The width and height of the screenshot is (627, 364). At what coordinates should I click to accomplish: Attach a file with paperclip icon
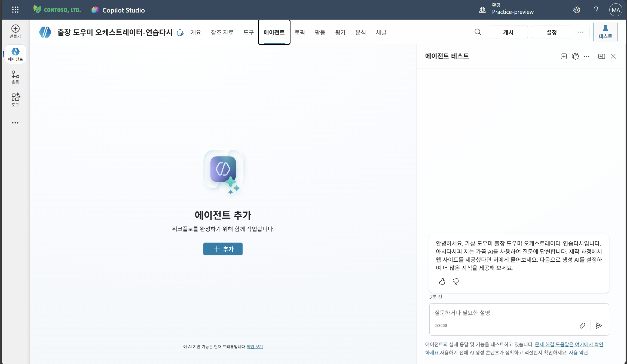[582, 326]
